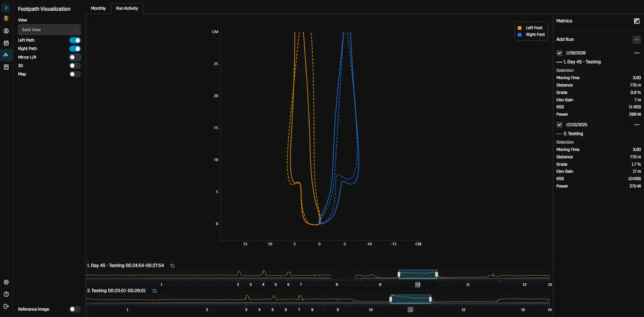This screenshot has width=644, height=317.
Task: Click the 11 RSS value
Action: point(635,107)
